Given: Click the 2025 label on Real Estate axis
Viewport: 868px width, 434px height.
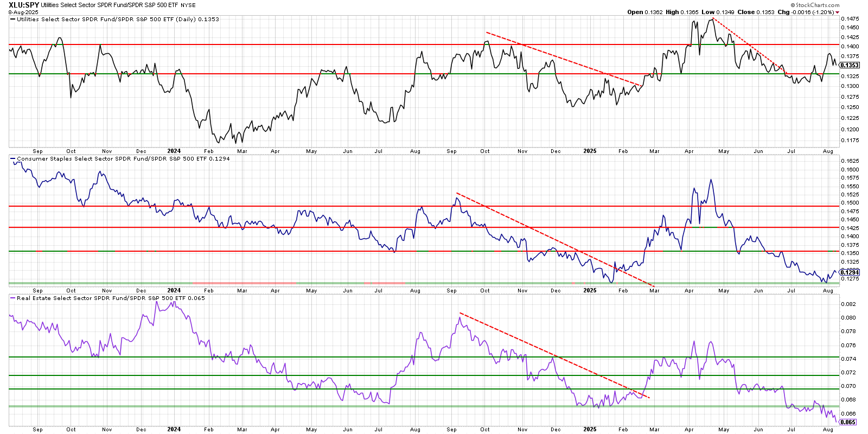Looking at the screenshot, I should (590, 429).
